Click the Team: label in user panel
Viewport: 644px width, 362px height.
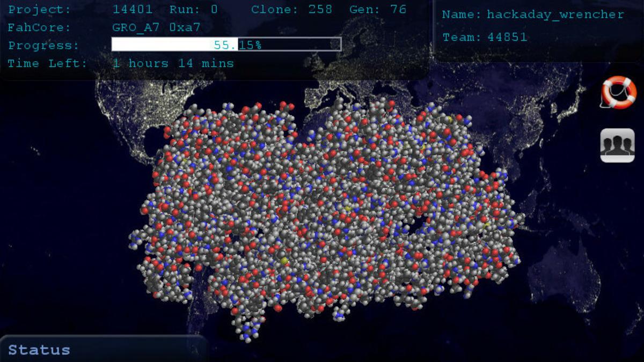(462, 37)
